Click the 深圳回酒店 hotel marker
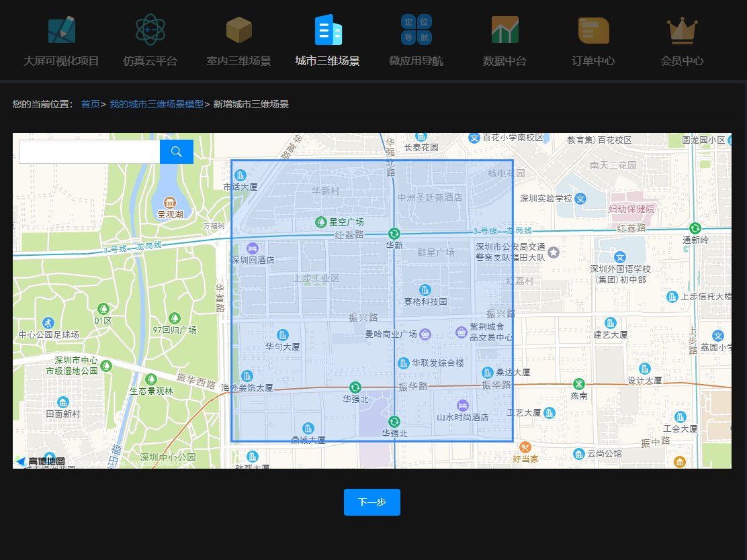This screenshot has height=560, width=747. click(x=253, y=248)
